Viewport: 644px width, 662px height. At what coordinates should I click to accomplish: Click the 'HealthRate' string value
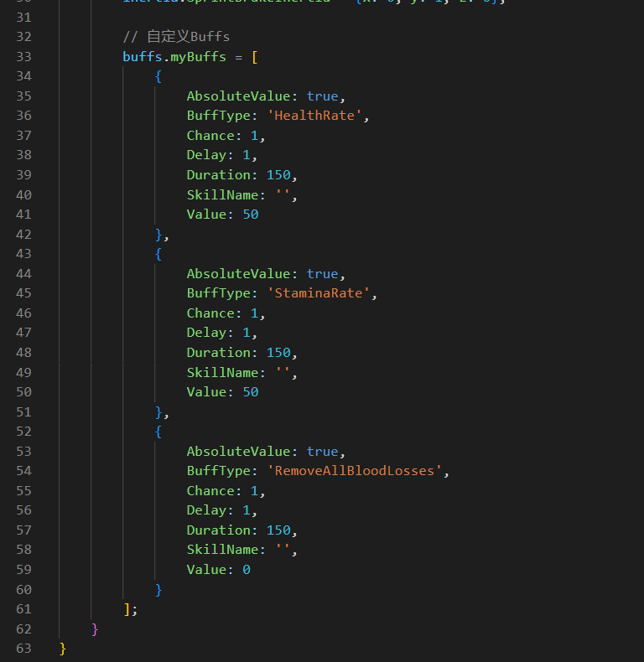(318, 116)
